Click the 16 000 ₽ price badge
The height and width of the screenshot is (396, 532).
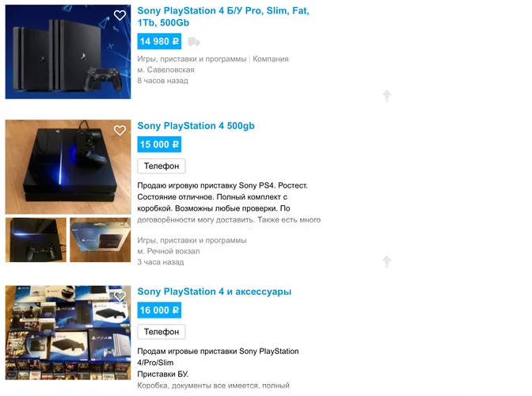tap(159, 310)
